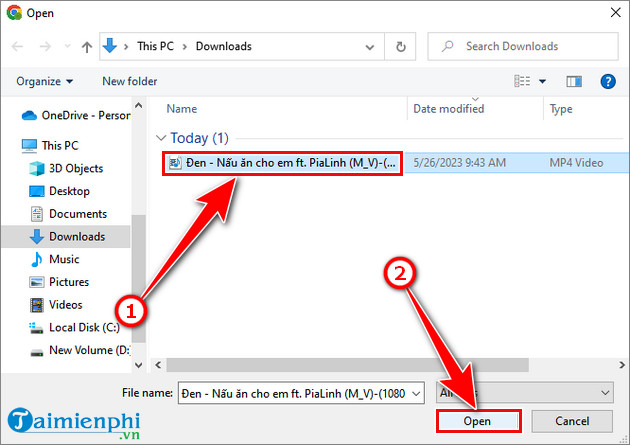Image resolution: width=630 pixels, height=445 pixels.
Task: Expand the File name dropdown
Action: pyautogui.click(x=417, y=394)
